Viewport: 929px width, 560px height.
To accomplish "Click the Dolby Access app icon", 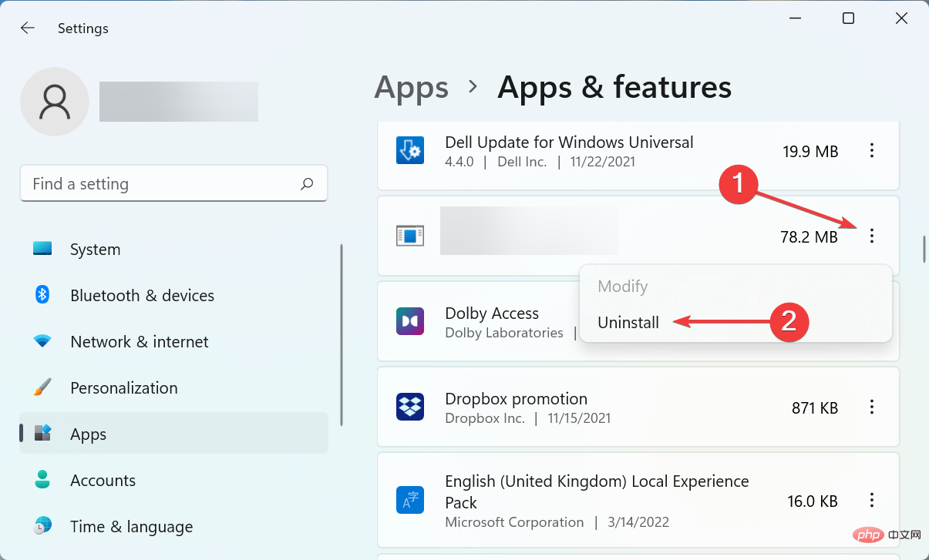I will point(410,321).
